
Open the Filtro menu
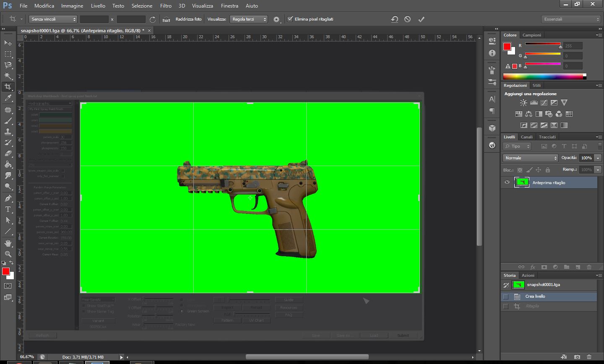point(166,6)
